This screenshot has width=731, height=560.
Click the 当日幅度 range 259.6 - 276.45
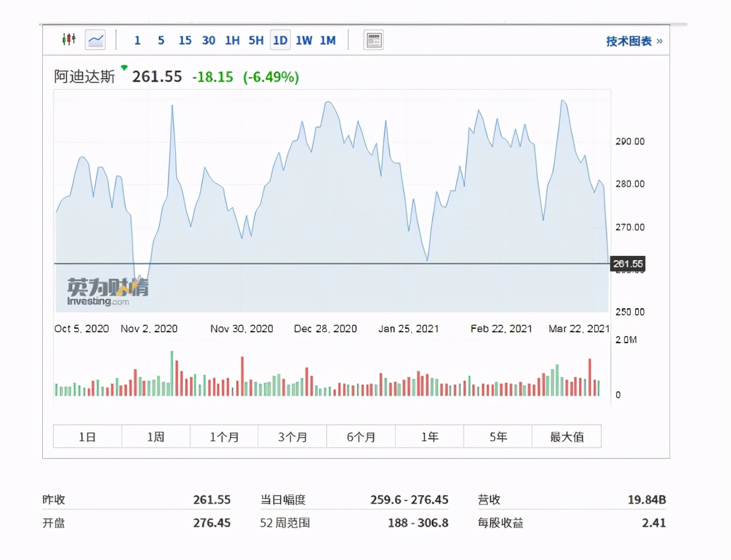(x=409, y=500)
